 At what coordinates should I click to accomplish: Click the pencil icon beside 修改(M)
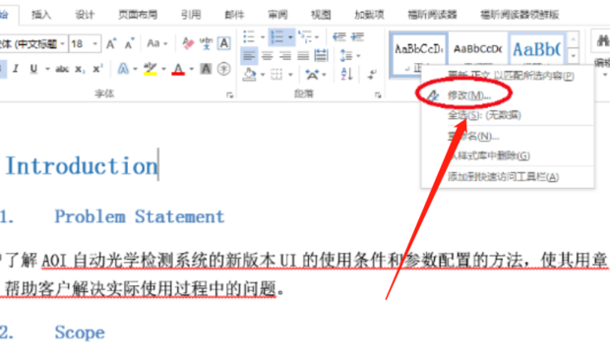[x=433, y=95]
